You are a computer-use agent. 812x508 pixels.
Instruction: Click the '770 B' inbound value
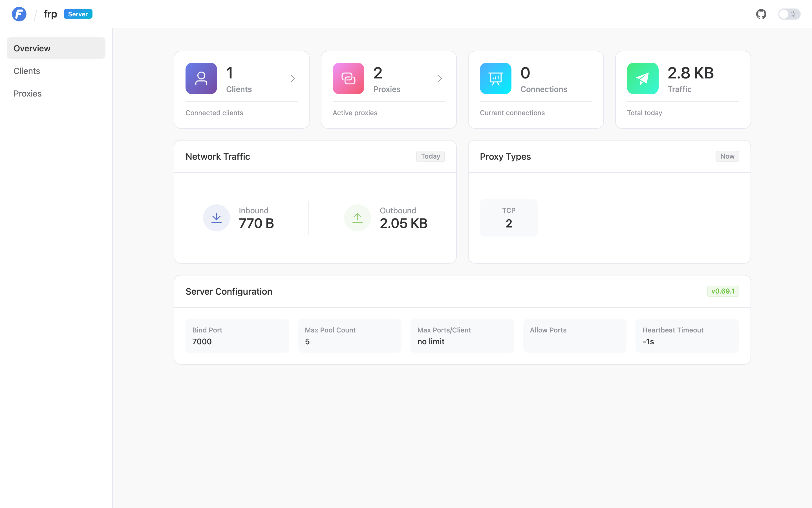256,224
